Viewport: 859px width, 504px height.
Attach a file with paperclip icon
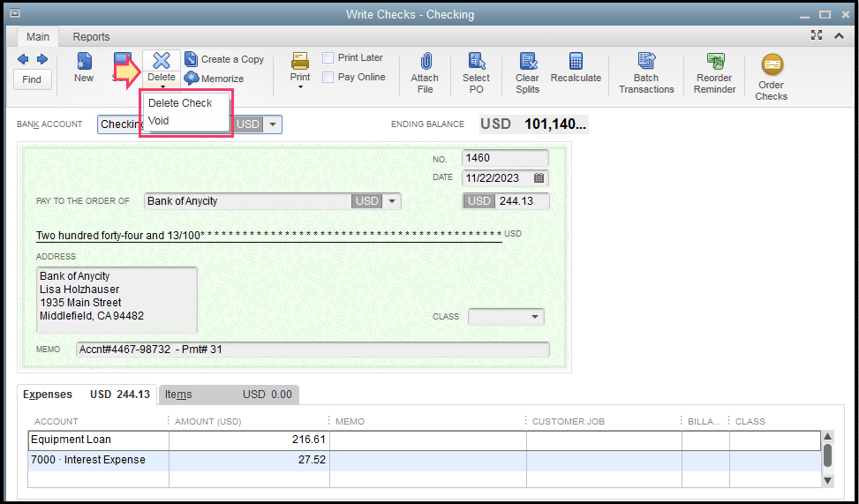pos(426,61)
